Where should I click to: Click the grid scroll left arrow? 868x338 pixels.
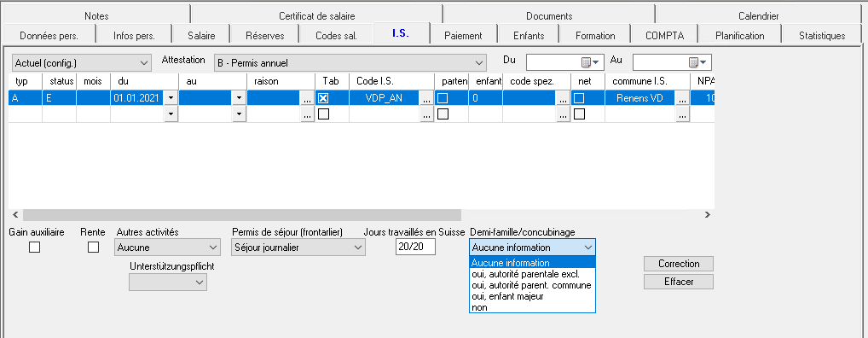click(x=15, y=214)
